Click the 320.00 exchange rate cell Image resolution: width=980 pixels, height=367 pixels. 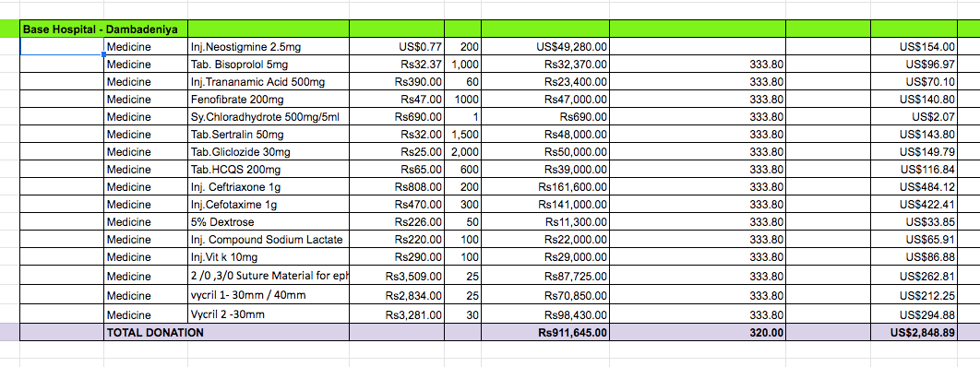(x=698, y=333)
